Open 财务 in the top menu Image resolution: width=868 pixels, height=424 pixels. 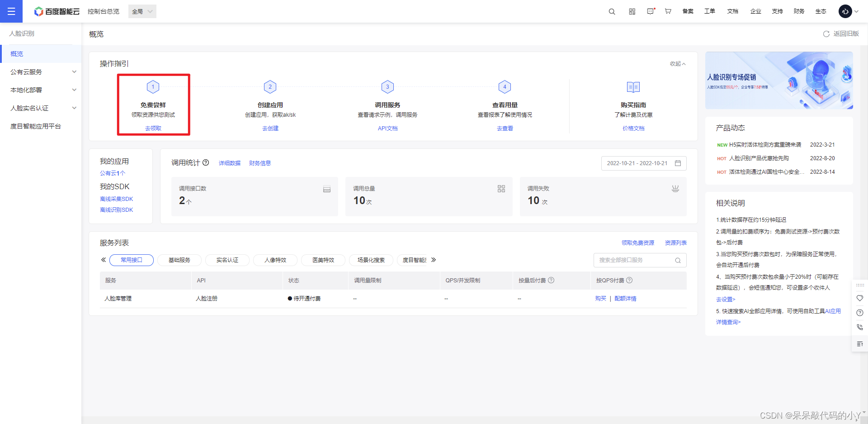click(799, 11)
